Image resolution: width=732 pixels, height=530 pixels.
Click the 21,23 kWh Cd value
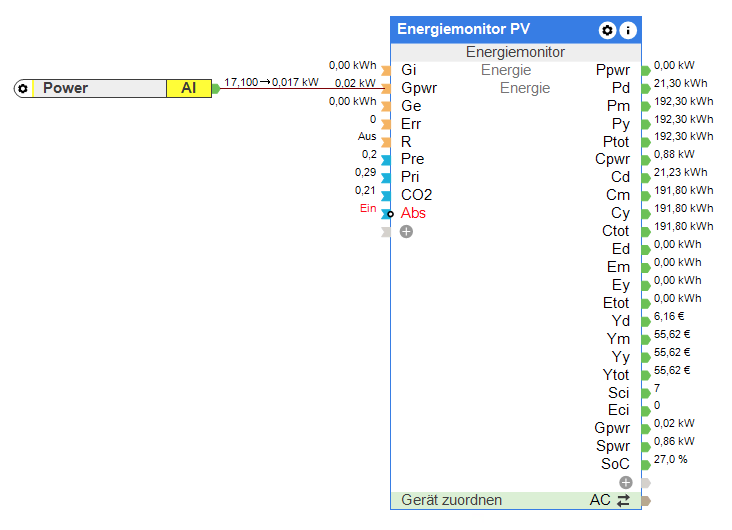(x=680, y=173)
